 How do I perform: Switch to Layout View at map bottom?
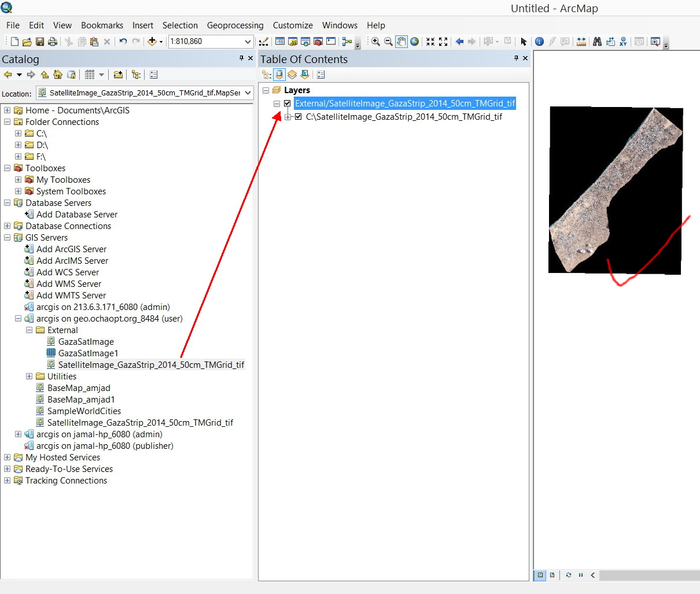552,575
